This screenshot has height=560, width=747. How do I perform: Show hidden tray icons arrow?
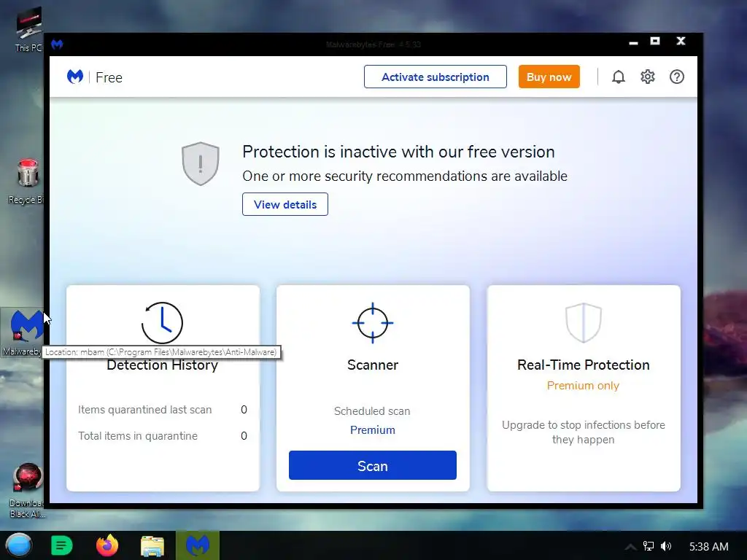coord(630,547)
